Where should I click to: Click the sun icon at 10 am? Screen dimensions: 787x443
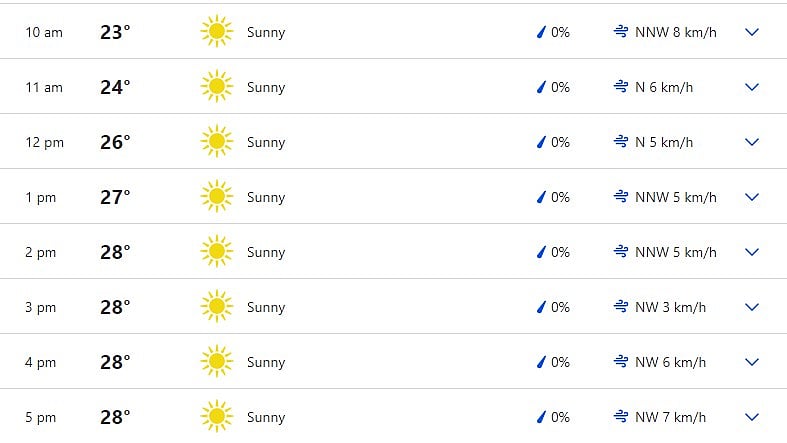[x=217, y=32]
